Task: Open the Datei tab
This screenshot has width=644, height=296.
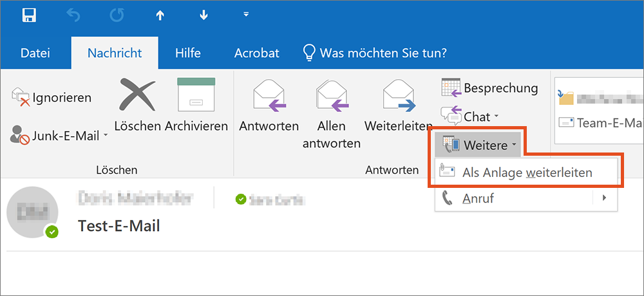Action: click(x=35, y=53)
